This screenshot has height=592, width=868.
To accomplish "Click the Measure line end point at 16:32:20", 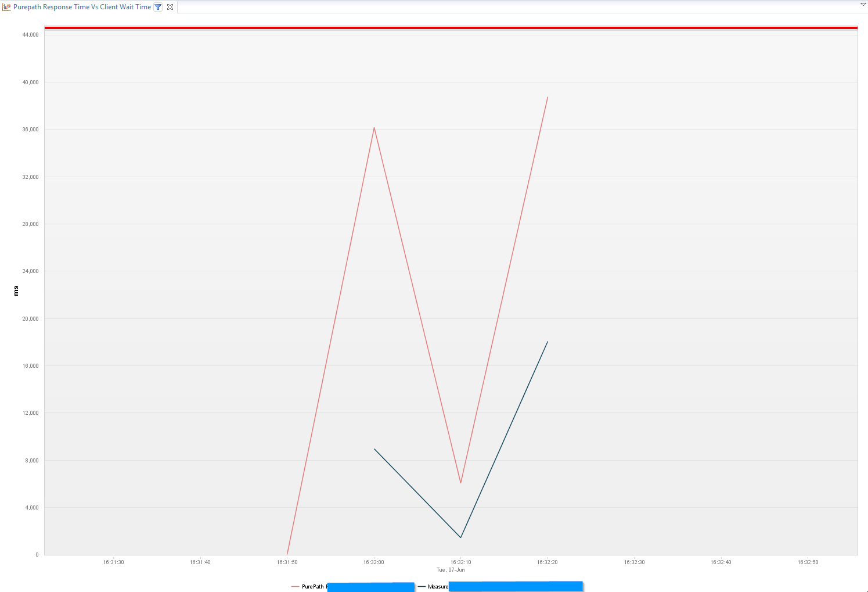I will point(548,342).
